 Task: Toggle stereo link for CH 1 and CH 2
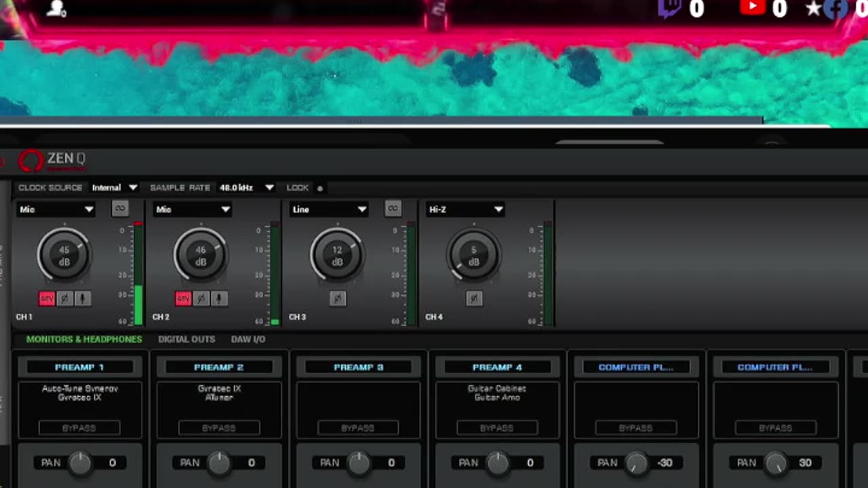point(120,209)
